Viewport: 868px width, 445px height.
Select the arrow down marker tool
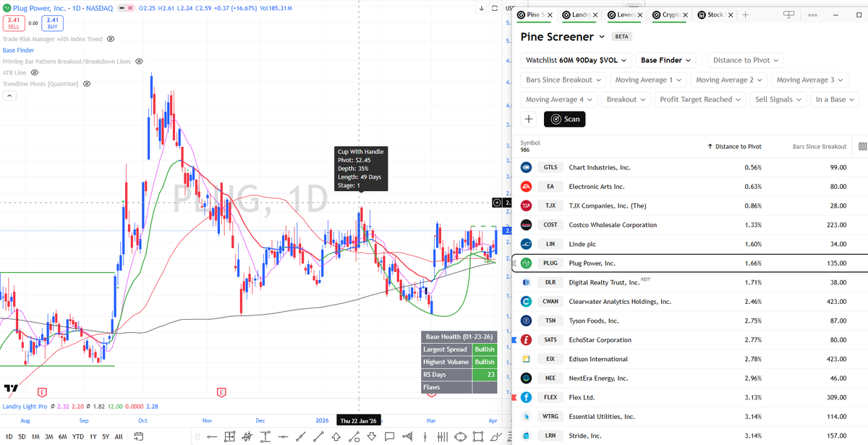pos(372,436)
